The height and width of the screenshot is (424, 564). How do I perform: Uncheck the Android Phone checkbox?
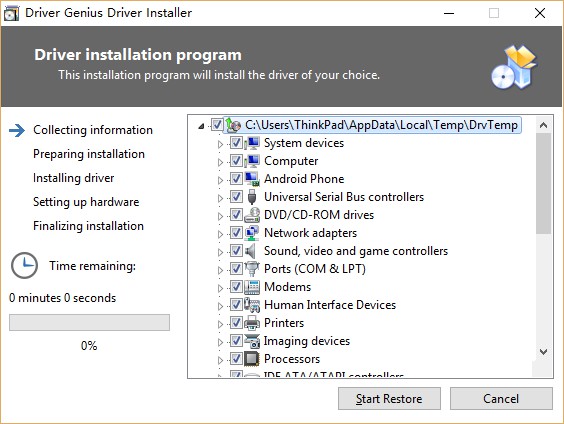point(236,179)
